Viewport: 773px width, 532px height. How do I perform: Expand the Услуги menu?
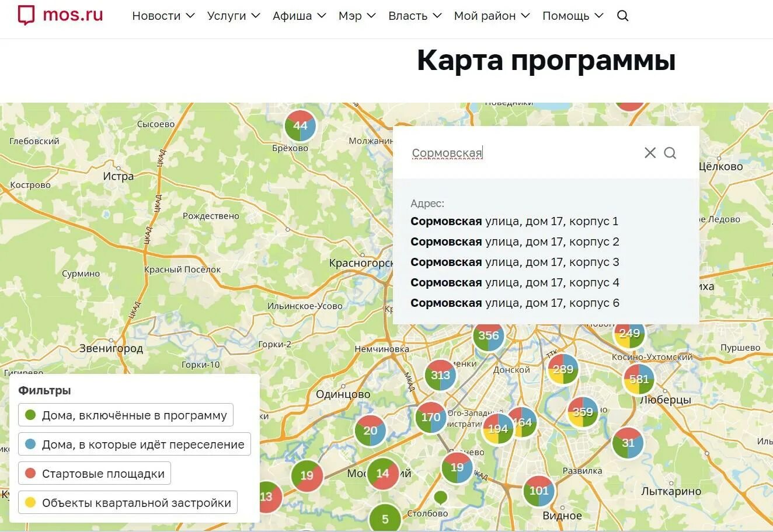pos(234,16)
